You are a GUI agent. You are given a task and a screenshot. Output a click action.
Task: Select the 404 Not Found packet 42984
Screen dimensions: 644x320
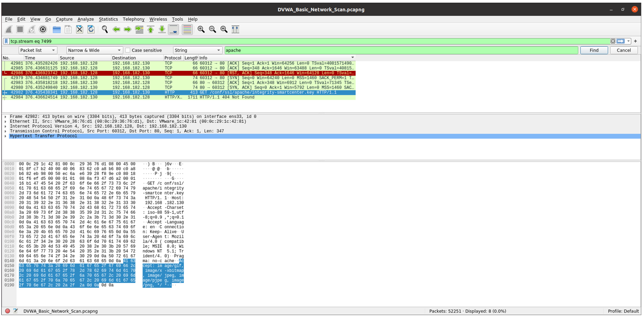coord(179,97)
